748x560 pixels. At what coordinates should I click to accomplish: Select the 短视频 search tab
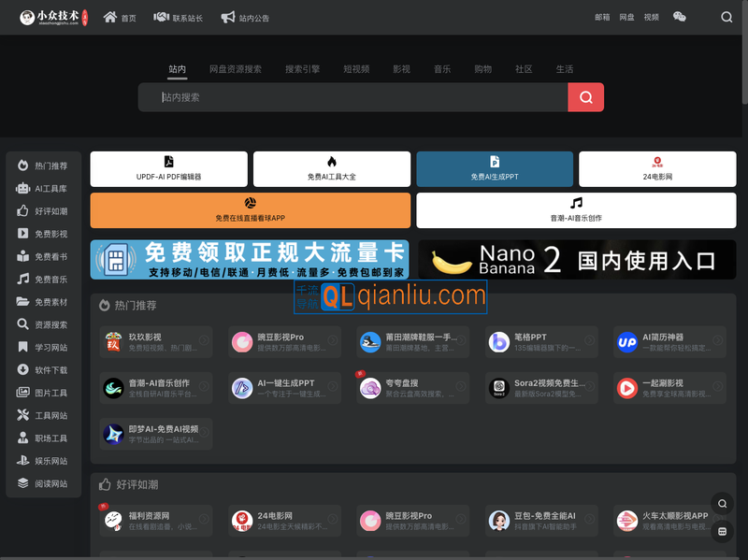(355, 68)
